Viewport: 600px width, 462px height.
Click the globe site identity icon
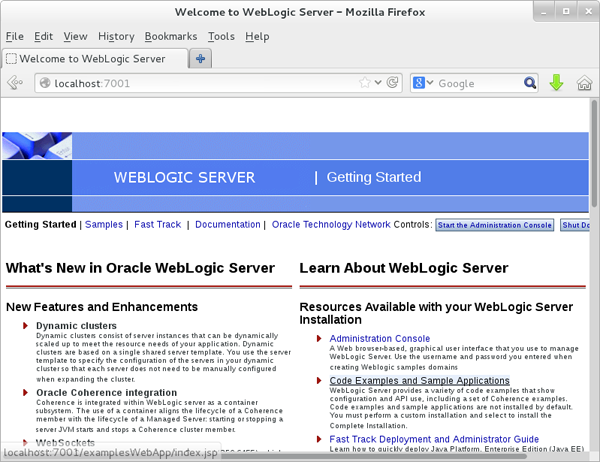[x=45, y=83]
